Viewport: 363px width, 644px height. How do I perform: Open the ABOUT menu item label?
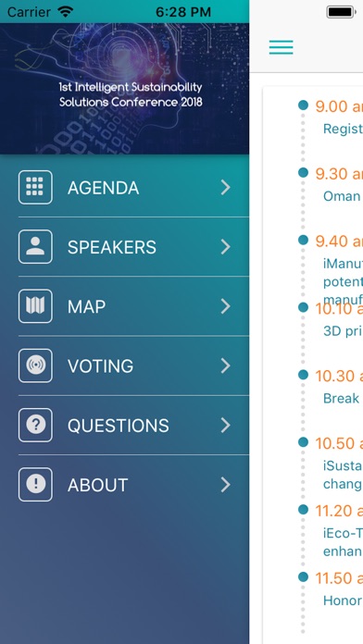pyautogui.click(x=98, y=485)
